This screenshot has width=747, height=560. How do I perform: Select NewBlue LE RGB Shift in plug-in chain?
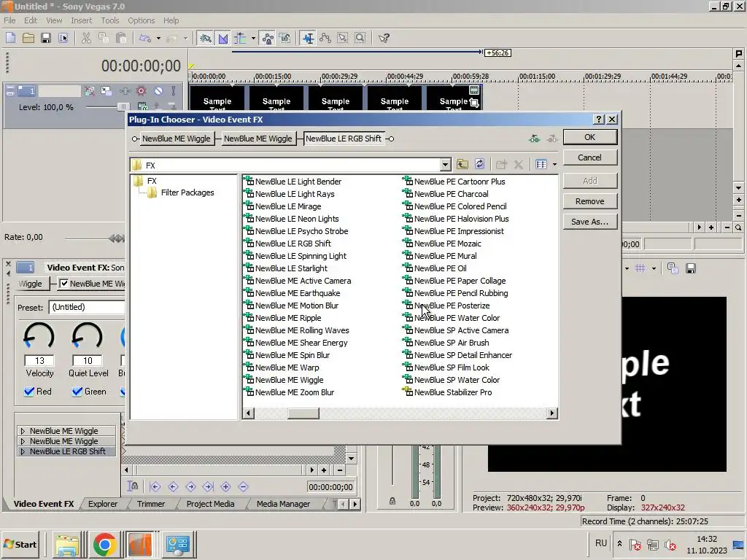(x=344, y=139)
